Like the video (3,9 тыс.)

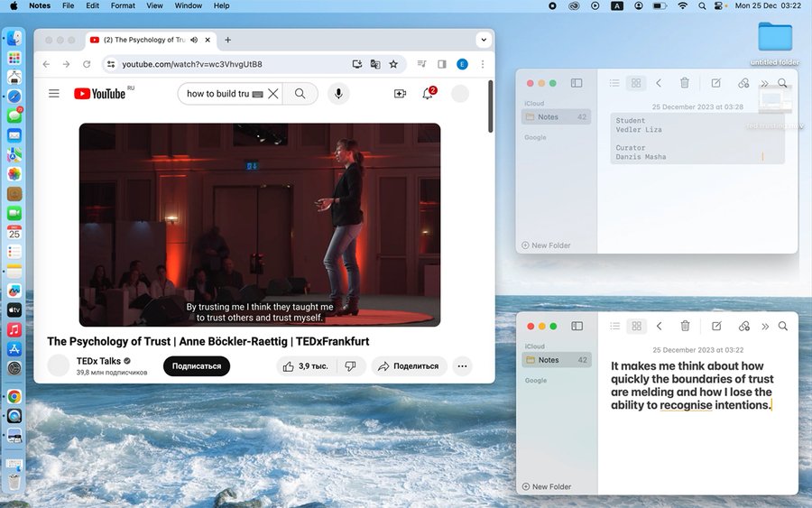click(x=306, y=366)
